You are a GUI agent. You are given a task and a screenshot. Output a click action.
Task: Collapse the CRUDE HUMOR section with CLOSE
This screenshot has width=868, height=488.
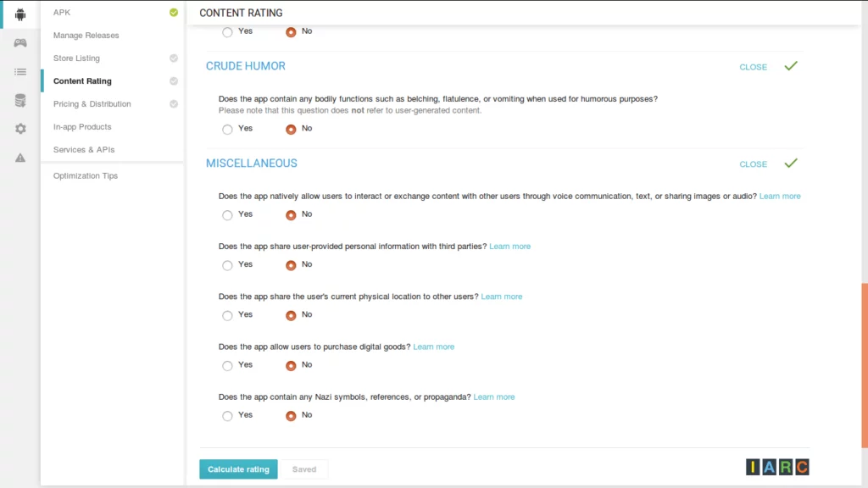pyautogui.click(x=753, y=66)
